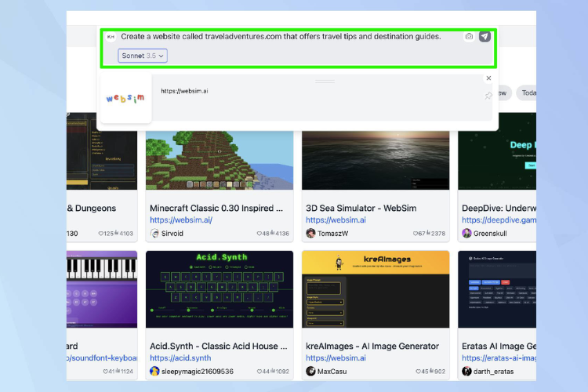Open the 3D Sea Simulator thumbnail
The image size is (588, 392).
pos(376,160)
